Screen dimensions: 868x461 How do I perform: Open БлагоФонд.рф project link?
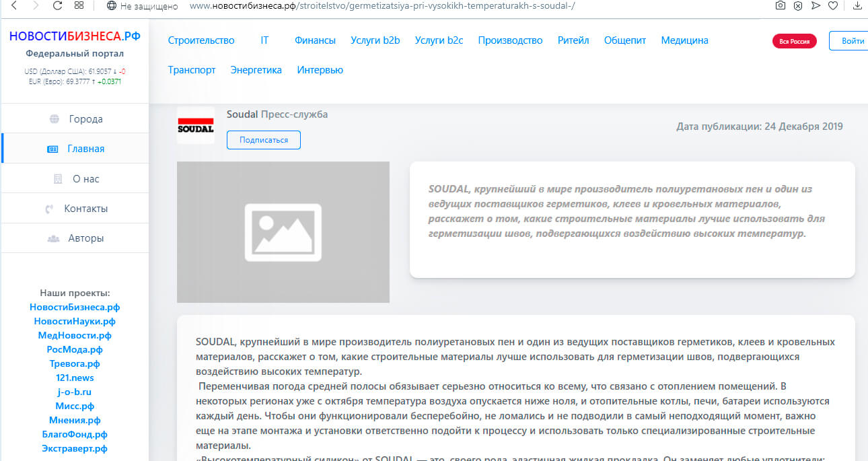pyautogui.click(x=75, y=434)
